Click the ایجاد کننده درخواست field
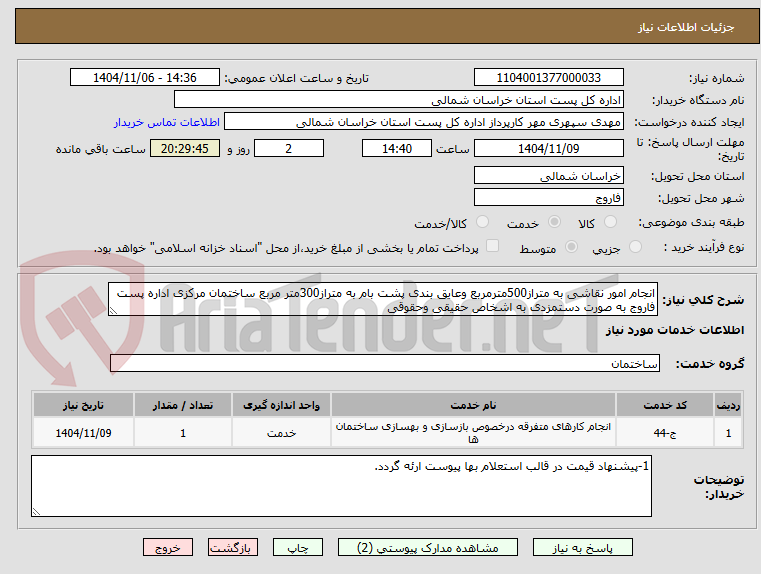The width and height of the screenshot is (761, 574). 424,122
